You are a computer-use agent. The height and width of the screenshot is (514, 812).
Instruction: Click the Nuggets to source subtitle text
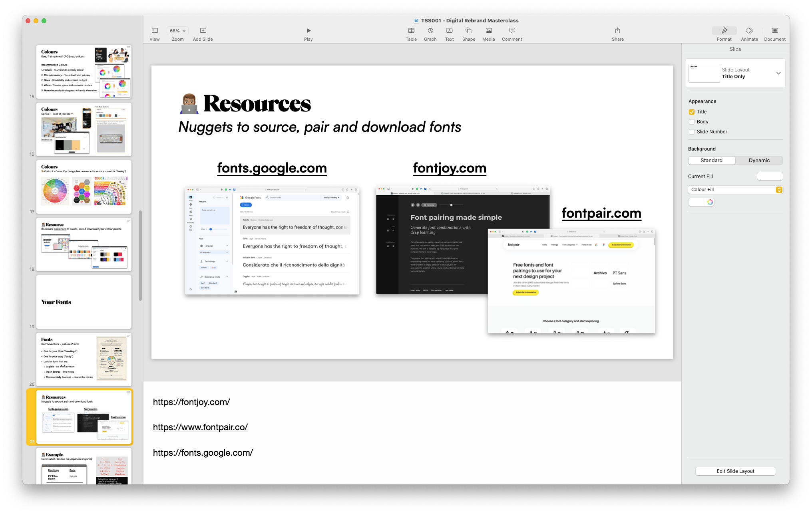[320, 127]
